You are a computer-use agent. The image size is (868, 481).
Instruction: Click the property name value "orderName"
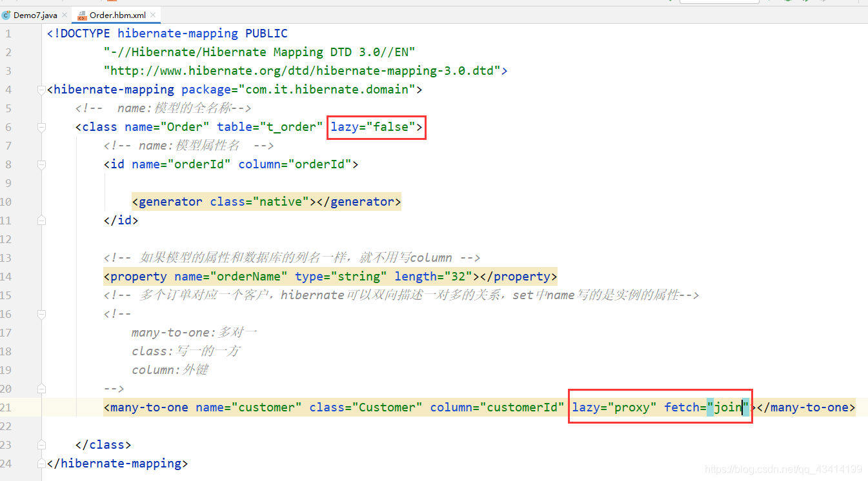(249, 277)
